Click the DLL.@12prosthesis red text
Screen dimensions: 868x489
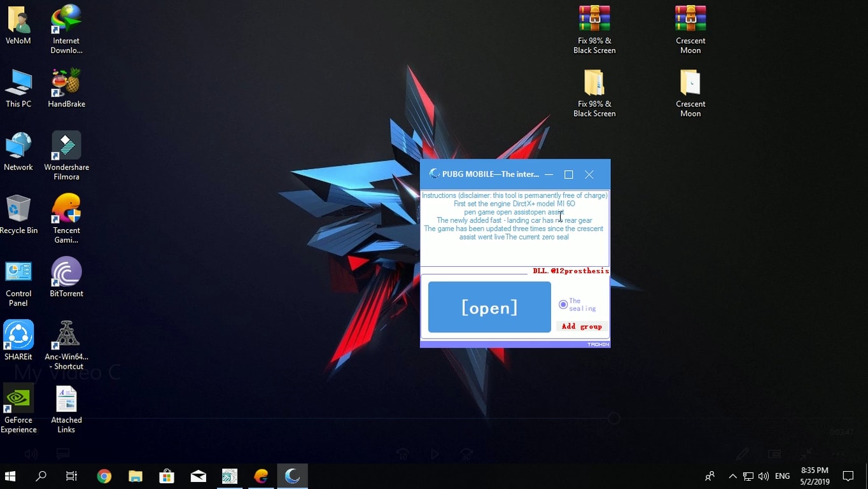(x=571, y=271)
